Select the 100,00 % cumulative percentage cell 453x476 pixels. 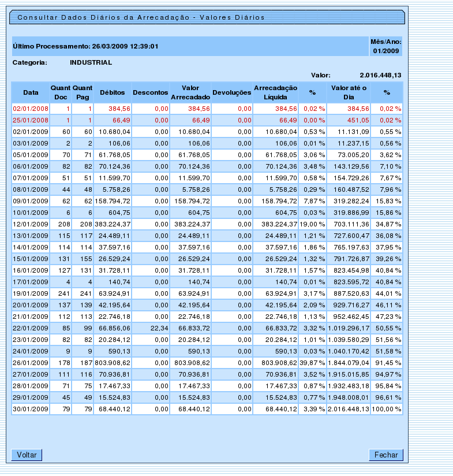(387, 409)
